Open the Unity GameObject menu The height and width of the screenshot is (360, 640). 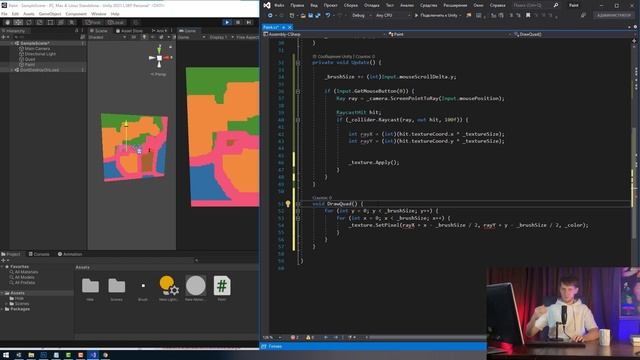tap(50, 14)
